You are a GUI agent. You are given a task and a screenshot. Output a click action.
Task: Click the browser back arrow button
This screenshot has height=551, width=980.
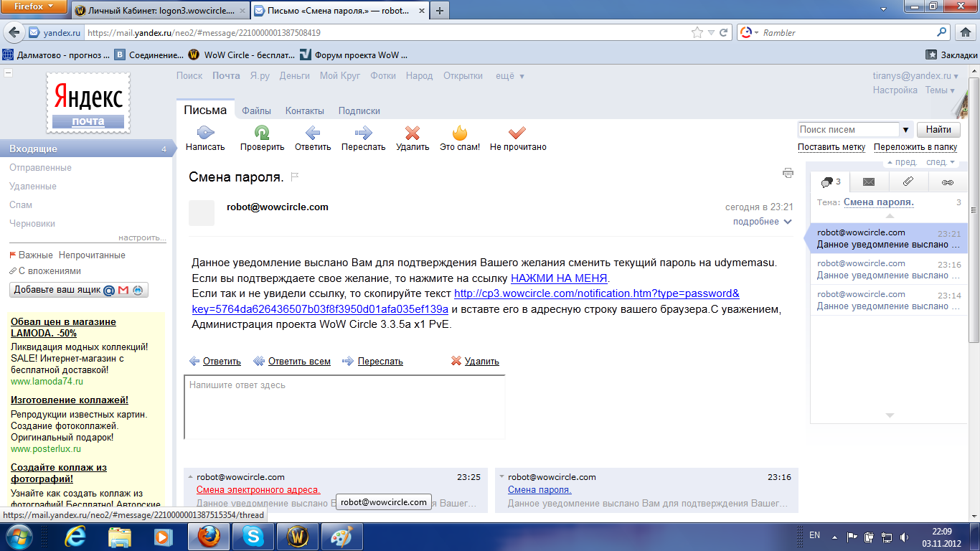tap(15, 32)
